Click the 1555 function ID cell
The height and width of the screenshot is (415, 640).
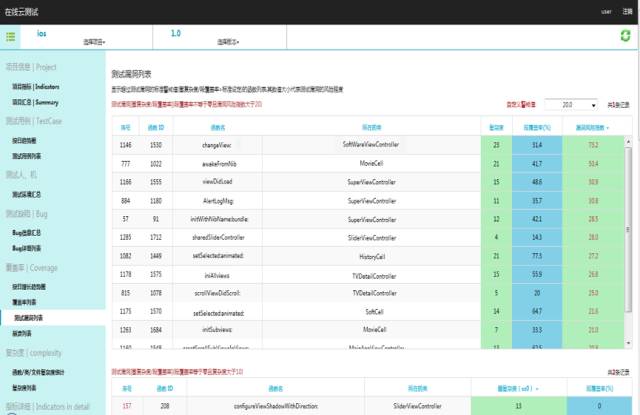pyautogui.click(x=156, y=182)
